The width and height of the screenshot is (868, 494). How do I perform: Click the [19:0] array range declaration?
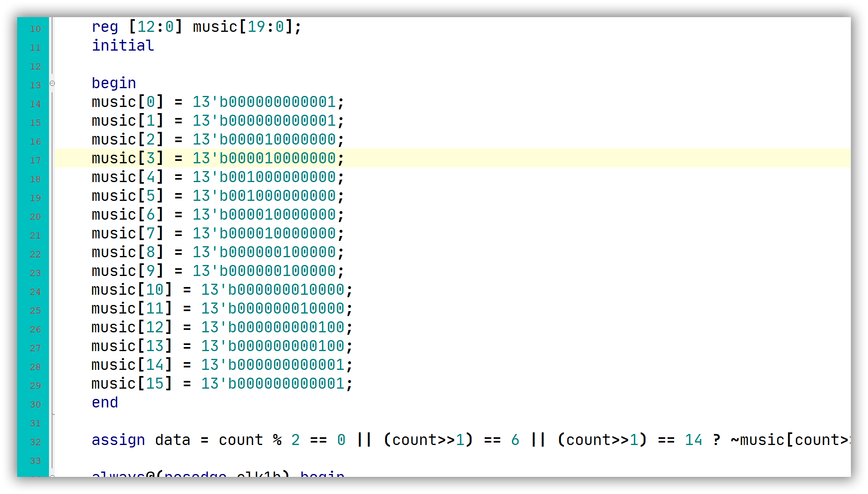pyautogui.click(x=266, y=27)
